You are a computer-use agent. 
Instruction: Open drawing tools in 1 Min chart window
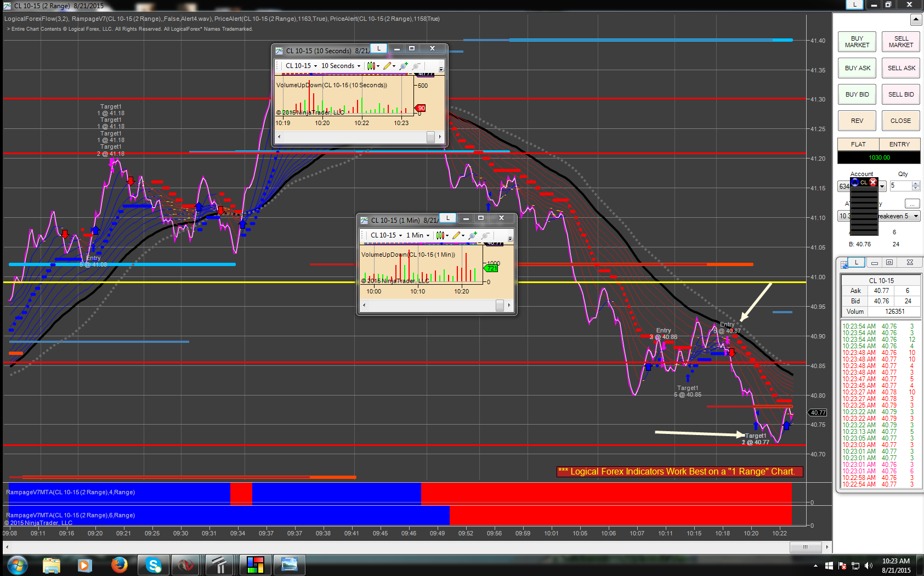(x=458, y=235)
